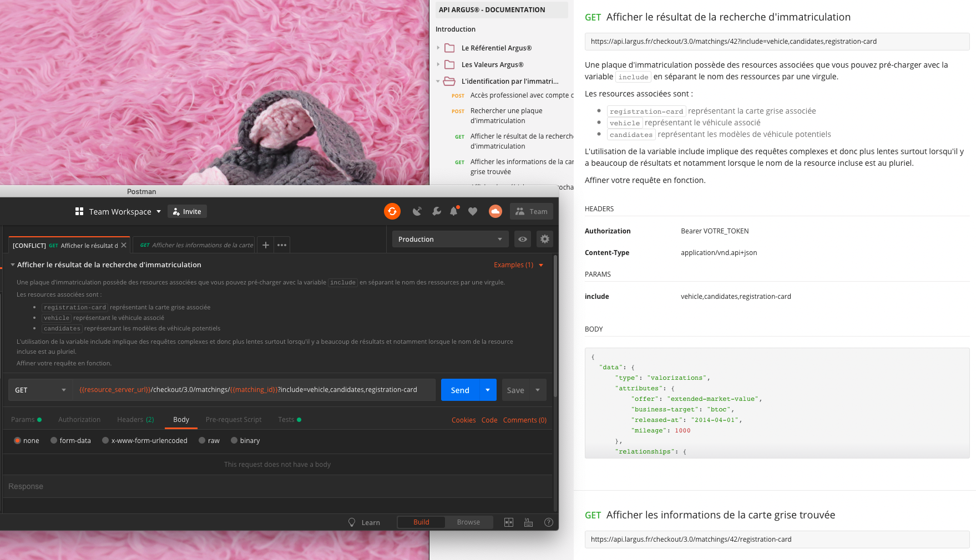Click the workspace grid icon
The height and width of the screenshot is (560, 976).
[79, 211]
